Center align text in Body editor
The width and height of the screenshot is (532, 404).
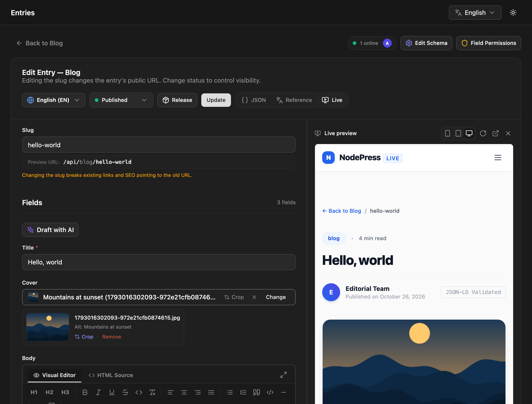coord(184,392)
